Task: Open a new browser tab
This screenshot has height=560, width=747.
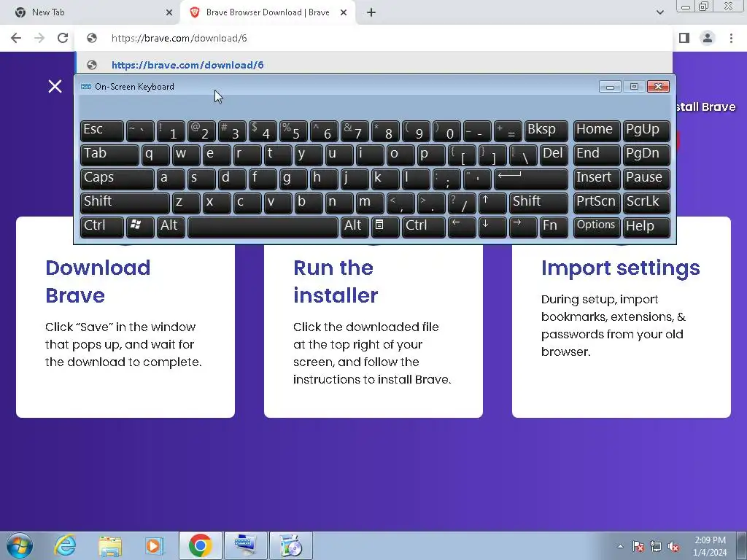Action: [x=371, y=12]
